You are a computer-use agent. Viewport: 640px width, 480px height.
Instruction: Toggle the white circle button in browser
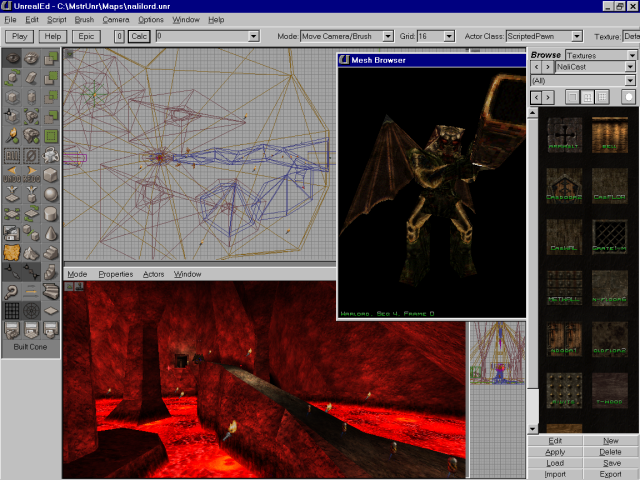[x=629, y=97]
